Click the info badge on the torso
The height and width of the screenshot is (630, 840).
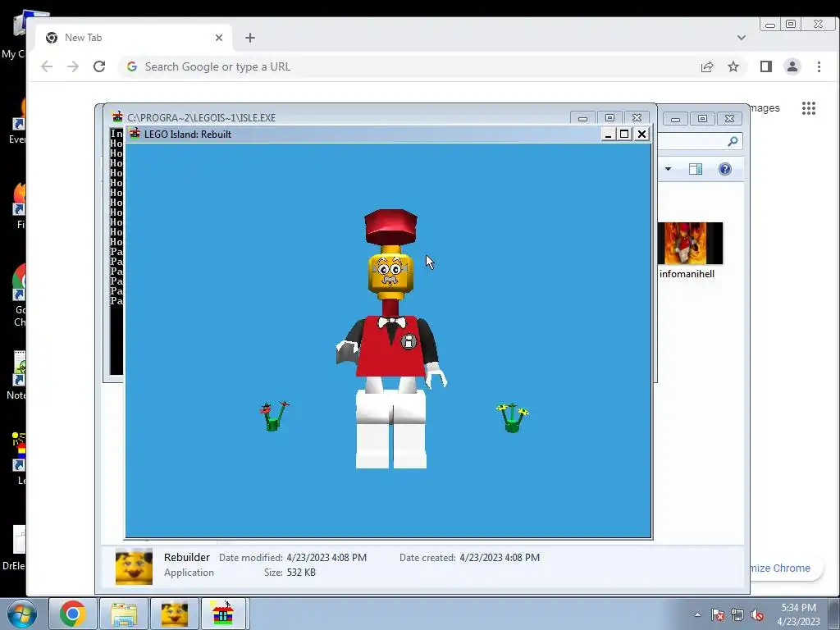tap(409, 341)
